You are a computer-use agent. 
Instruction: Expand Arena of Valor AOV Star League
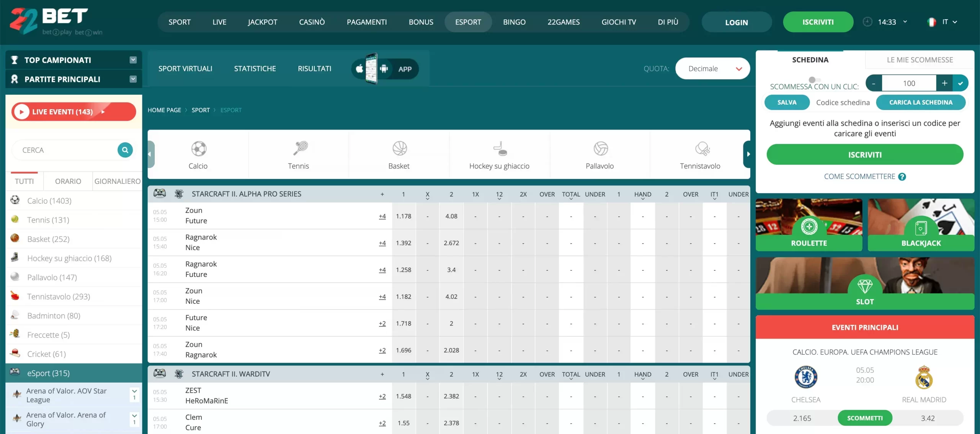134,394
